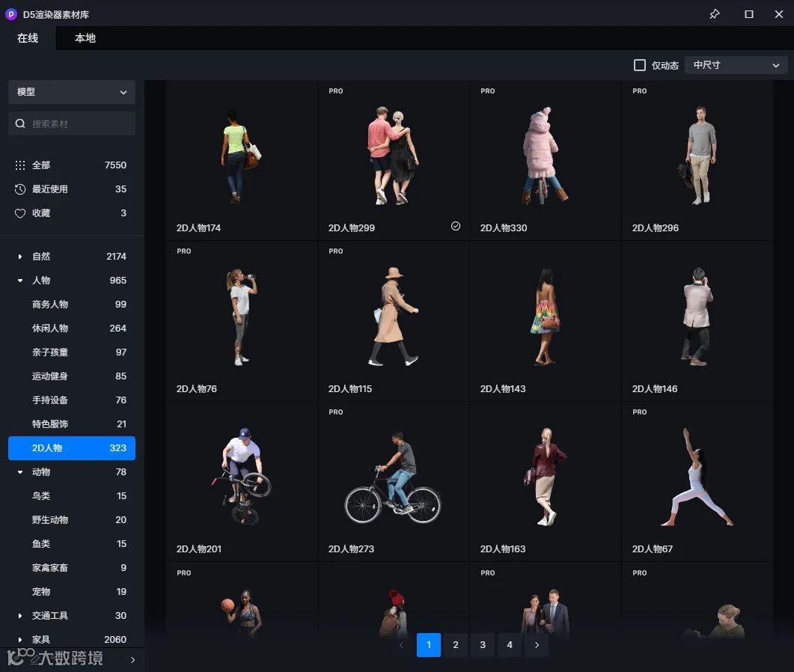Select the 手持设备 subcategory
The height and width of the screenshot is (672, 794).
tap(72, 400)
